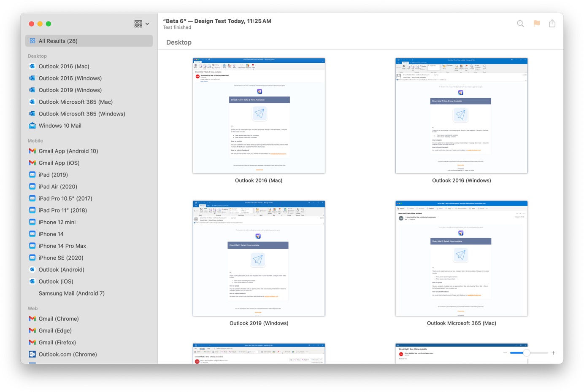Select iPhone 14 Pro Max row
This screenshot has width=584, height=392.
point(89,245)
